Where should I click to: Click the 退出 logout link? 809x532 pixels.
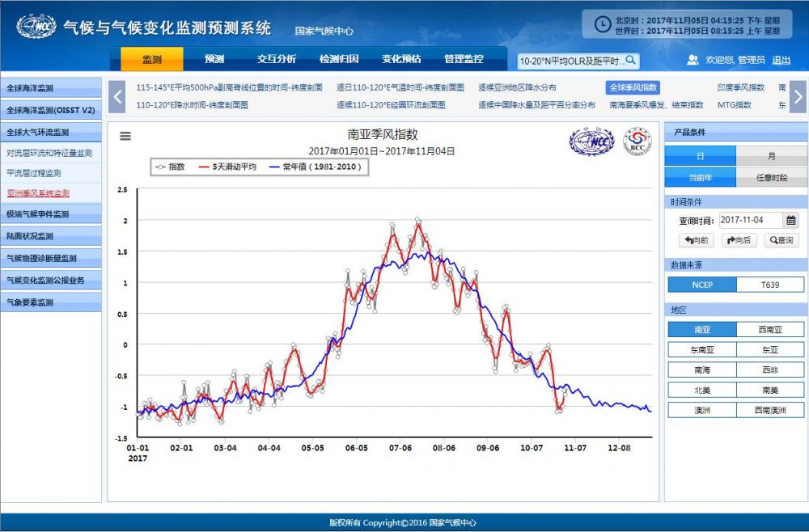tap(781, 60)
